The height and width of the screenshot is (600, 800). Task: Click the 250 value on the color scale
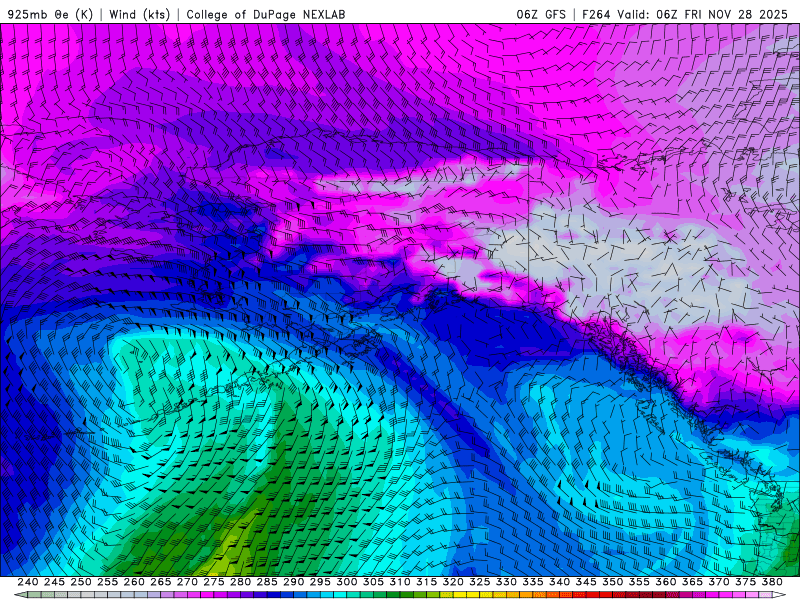[x=81, y=582]
